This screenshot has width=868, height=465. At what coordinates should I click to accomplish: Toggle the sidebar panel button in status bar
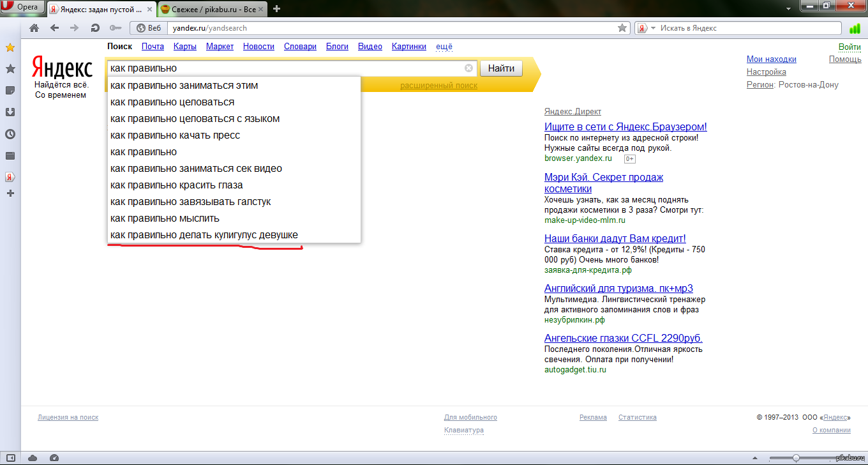(10, 457)
